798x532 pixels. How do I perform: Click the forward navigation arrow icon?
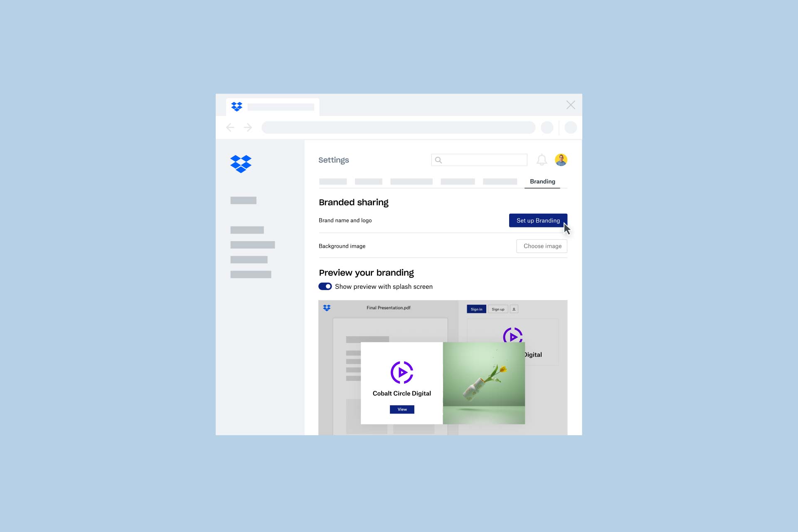[248, 128]
